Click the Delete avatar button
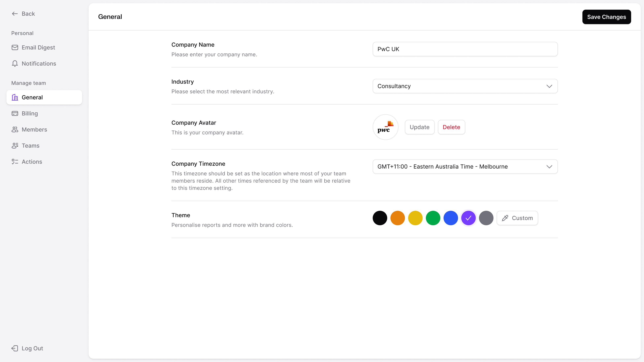 coord(451,127)
